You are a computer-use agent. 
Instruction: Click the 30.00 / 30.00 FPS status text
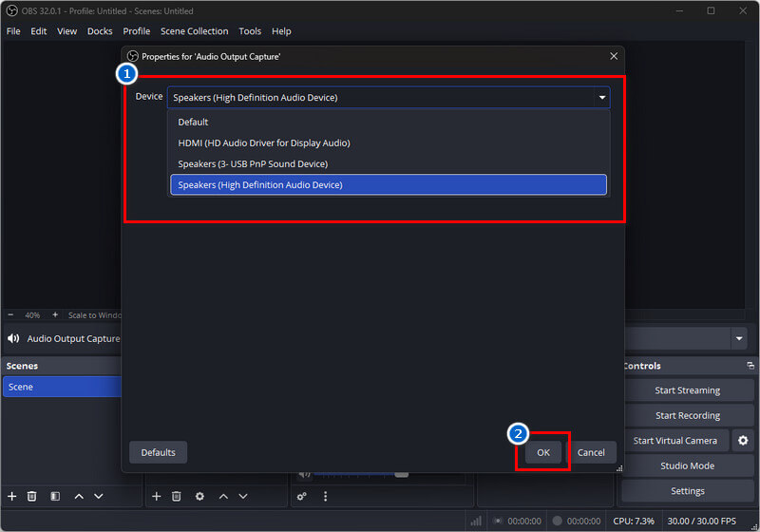click(x=701, y=521)
